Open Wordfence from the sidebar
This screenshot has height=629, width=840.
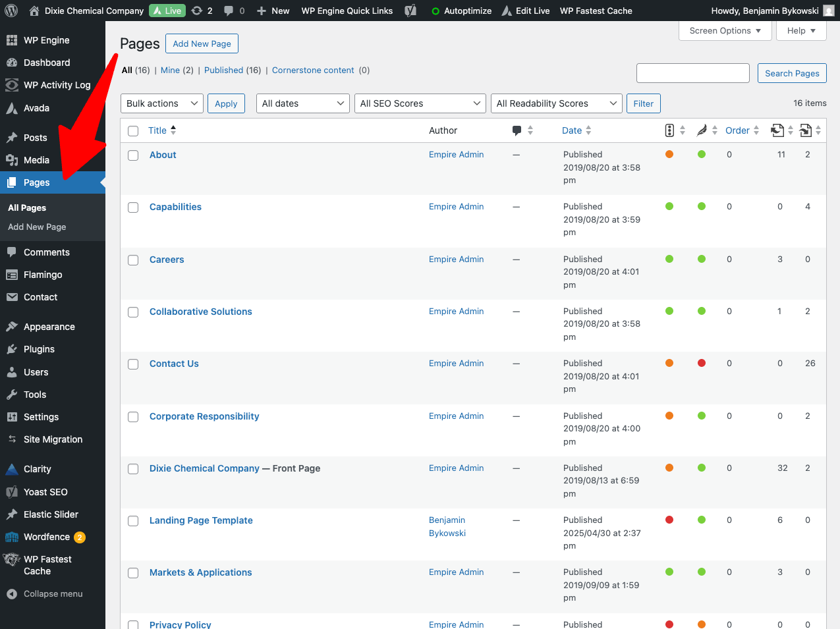coord(47,537)
